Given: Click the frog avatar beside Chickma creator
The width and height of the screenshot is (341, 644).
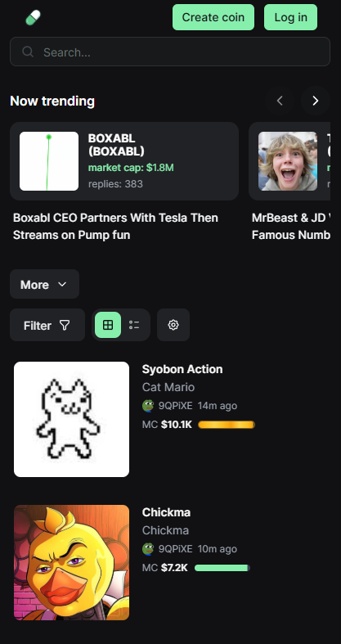Looking at the screenshot, I should (148, 549).
